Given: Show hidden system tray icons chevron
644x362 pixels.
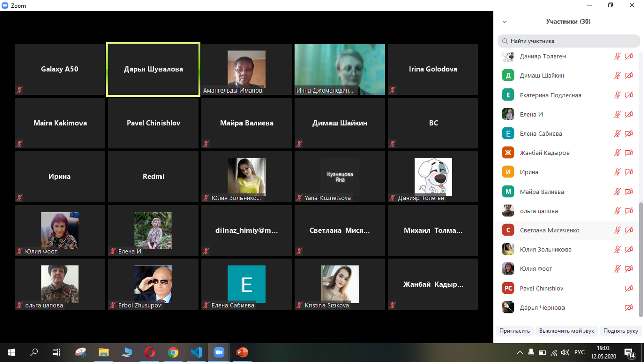Looking at the screenshot, I should coord(520,352).
